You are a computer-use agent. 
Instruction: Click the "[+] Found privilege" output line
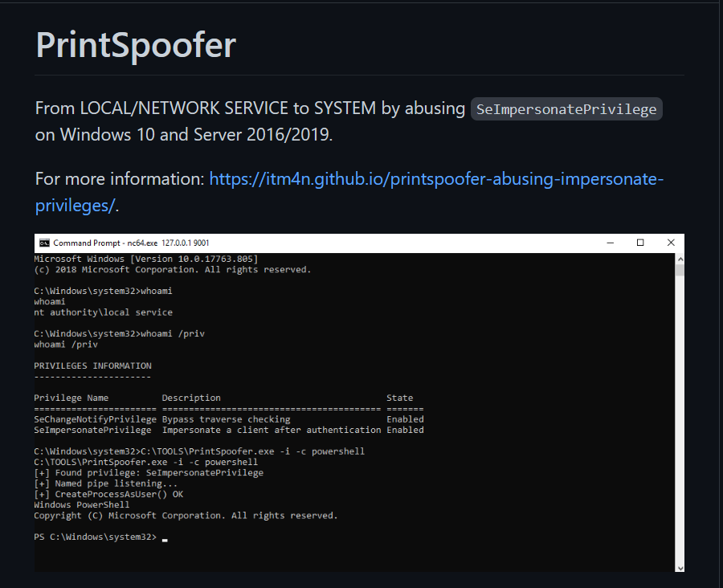coord(149,472)
